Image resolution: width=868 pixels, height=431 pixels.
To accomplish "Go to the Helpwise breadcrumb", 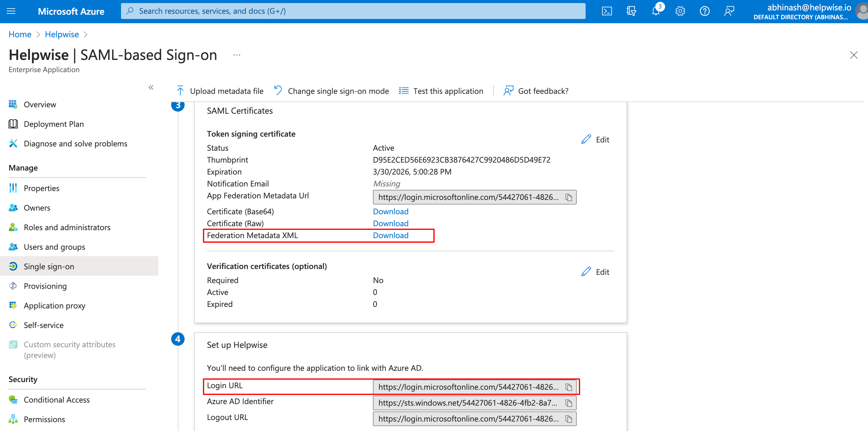I will 62,34.
